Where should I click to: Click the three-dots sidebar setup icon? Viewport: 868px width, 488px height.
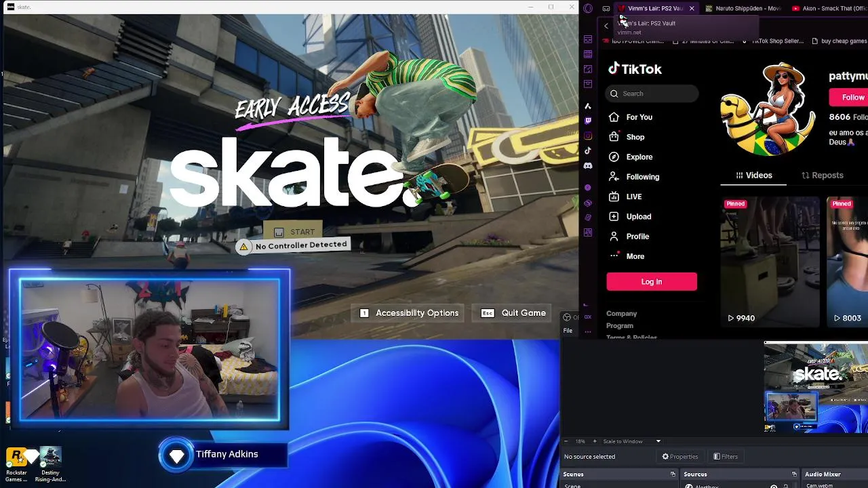click(x=588, y=331)
